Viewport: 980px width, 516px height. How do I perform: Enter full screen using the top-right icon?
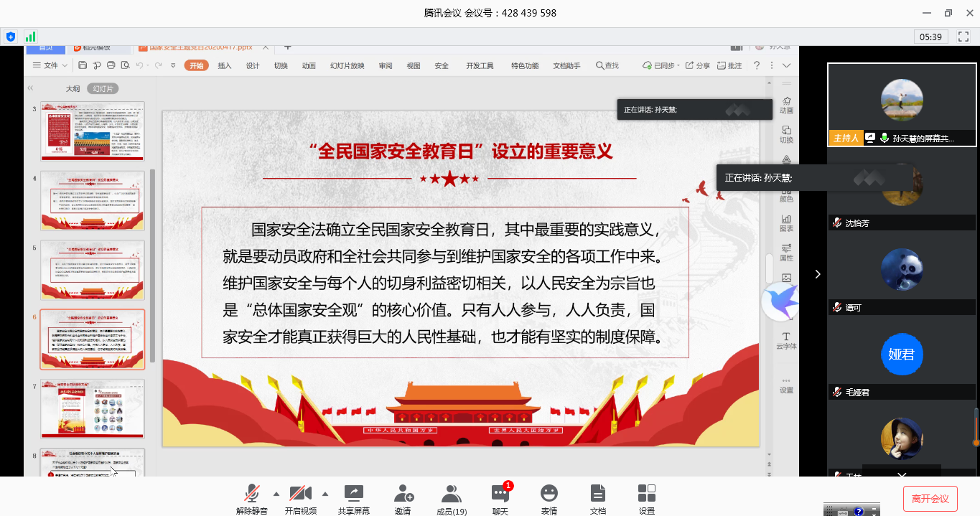(x=963, y=36)
